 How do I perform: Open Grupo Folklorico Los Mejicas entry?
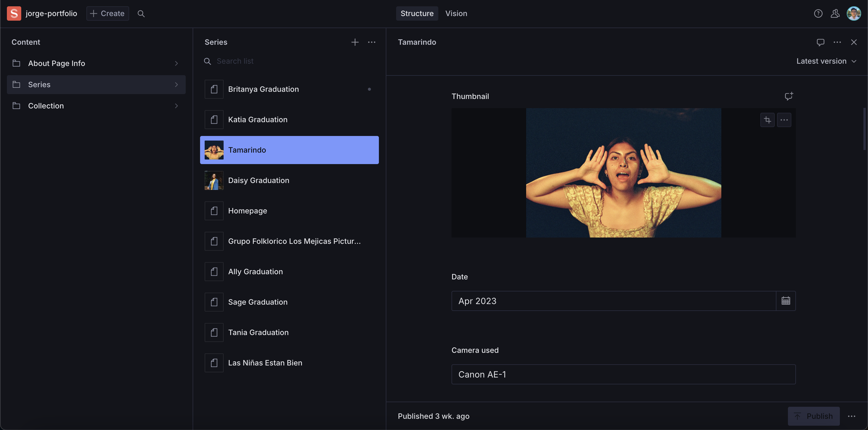[x=289, y=241]
